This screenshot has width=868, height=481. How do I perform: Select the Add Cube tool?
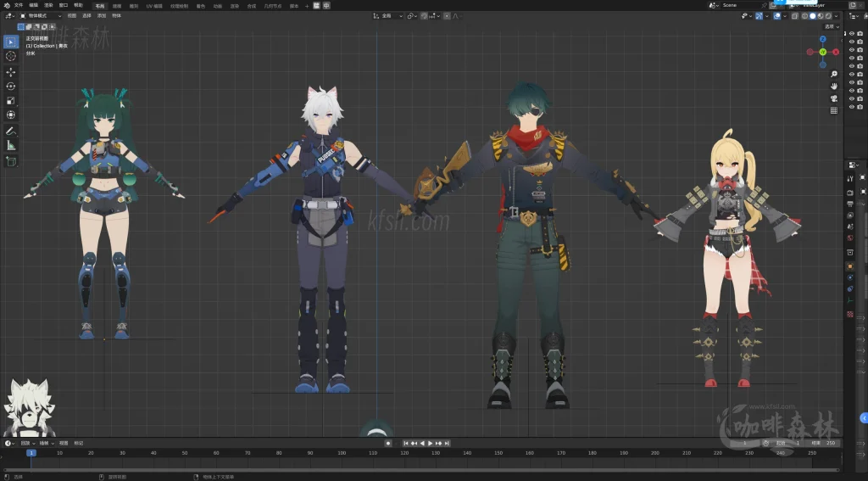[10, 161]
